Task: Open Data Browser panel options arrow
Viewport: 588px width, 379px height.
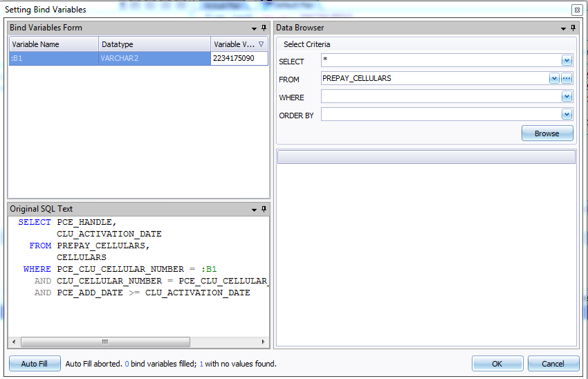Action: [563, 29]
